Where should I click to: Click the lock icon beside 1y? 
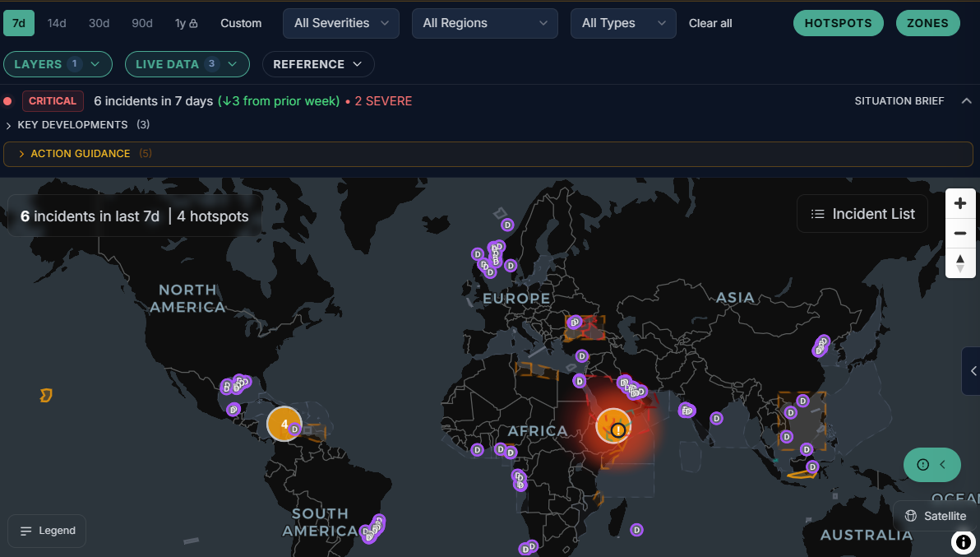coord(193,24)
